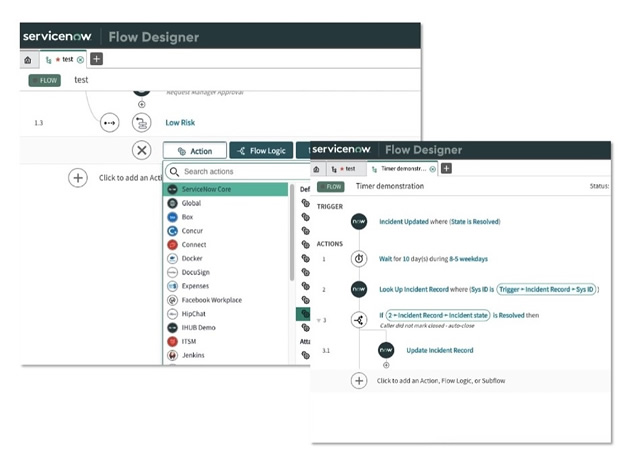This screenshot has height=460, width=630.
Task: Close the Timer demonstration tab
Action: click(432, 169)
